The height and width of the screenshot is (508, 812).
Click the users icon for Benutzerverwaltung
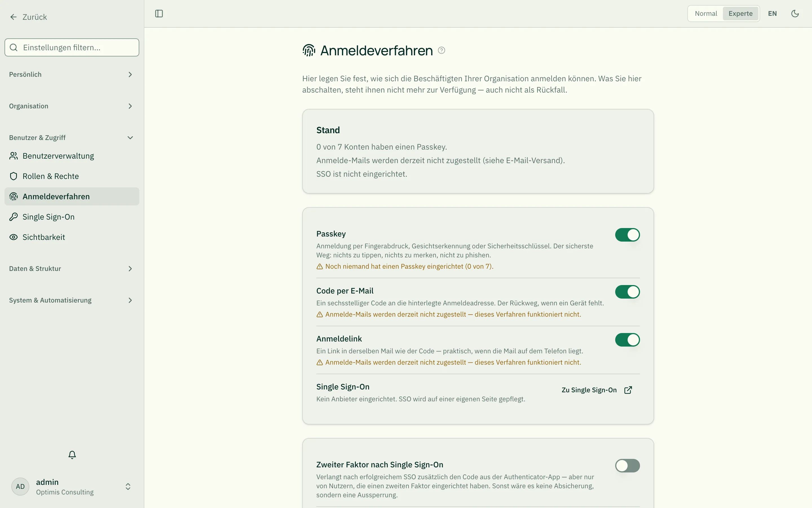coord(14,156)
